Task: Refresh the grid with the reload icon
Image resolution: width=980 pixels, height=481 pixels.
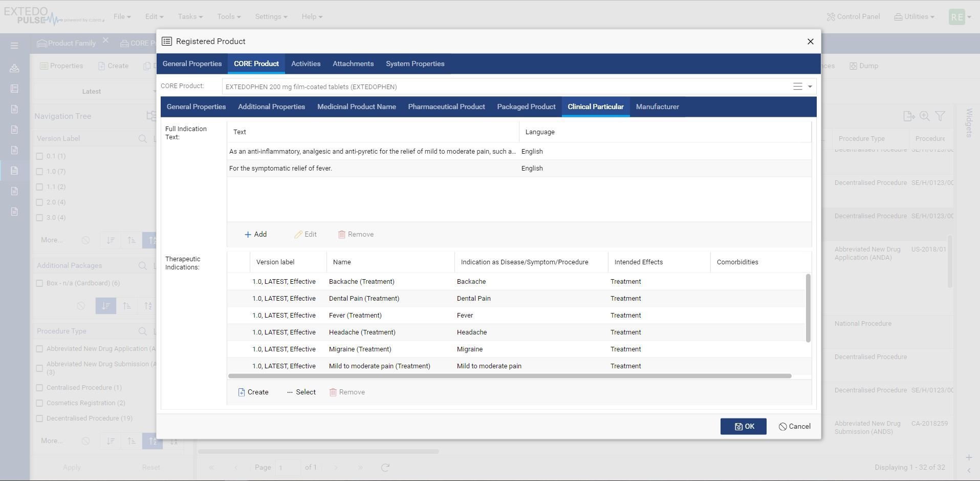Action: 385,467
